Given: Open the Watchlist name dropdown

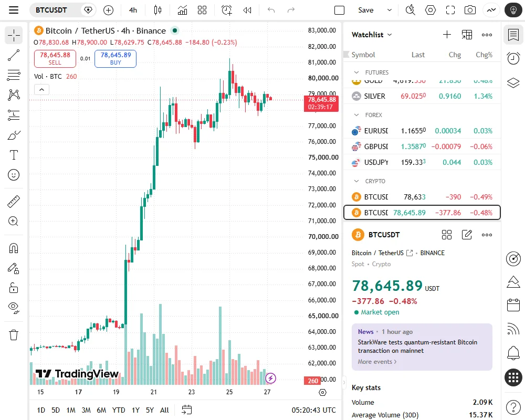Looking at the screenshot, I should click(x=372, y=35).
